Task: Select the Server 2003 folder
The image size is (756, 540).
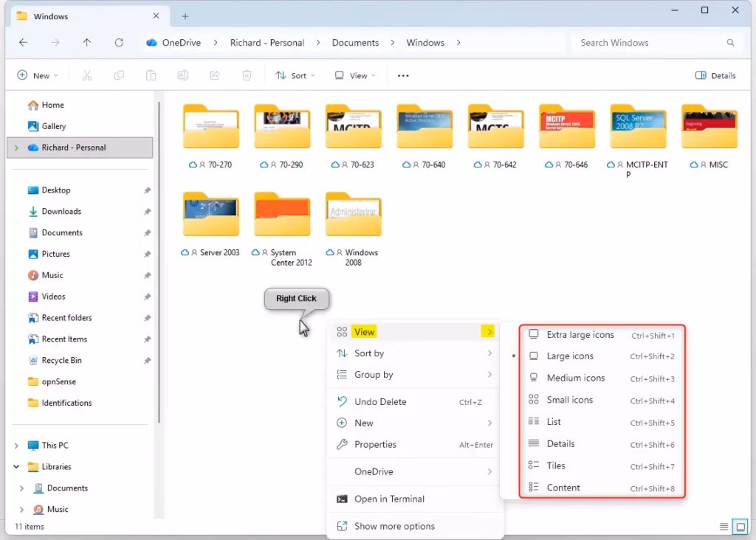Action: [210, 224]
